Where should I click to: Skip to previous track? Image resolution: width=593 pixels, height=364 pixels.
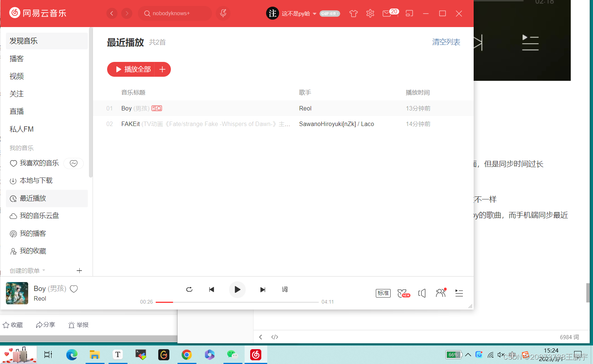tap(212, 289)
